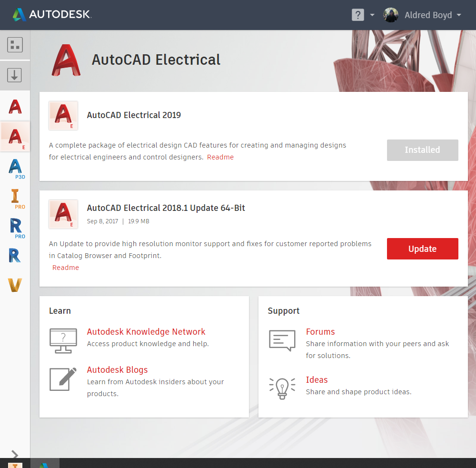The height and width of the screenshot is (468, 476).
Task: Open the account dropdown next to Aldred Boyd
Action: [x=458, y=15]
